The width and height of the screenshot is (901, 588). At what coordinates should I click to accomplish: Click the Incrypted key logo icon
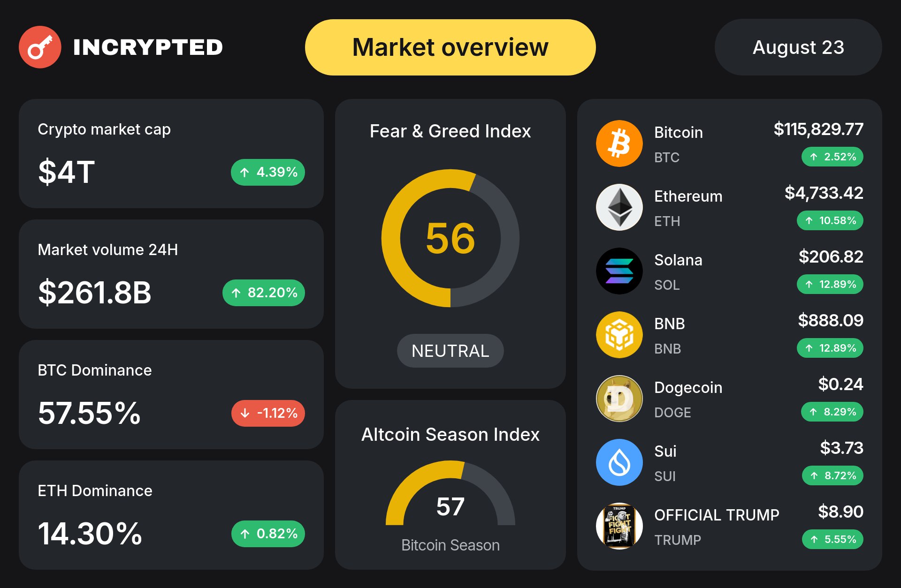pyautogui.click(x=40, y=47)
